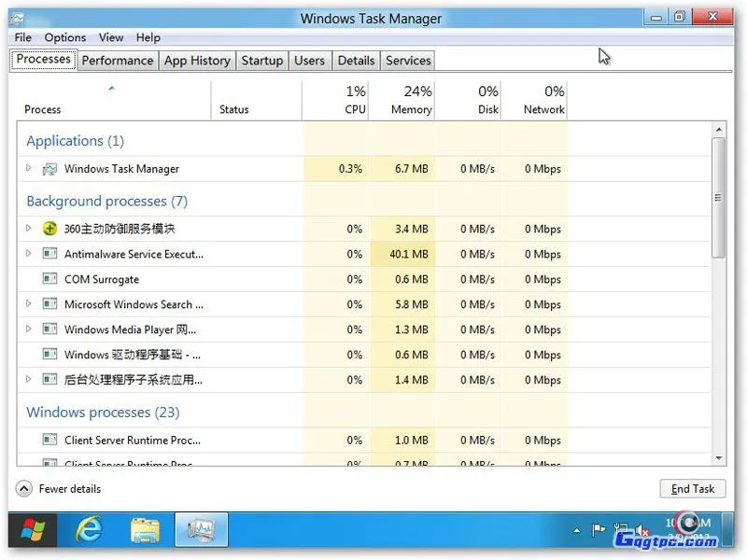Click the green 360主动防御服务模块 icon

click(x=49, y=228)
